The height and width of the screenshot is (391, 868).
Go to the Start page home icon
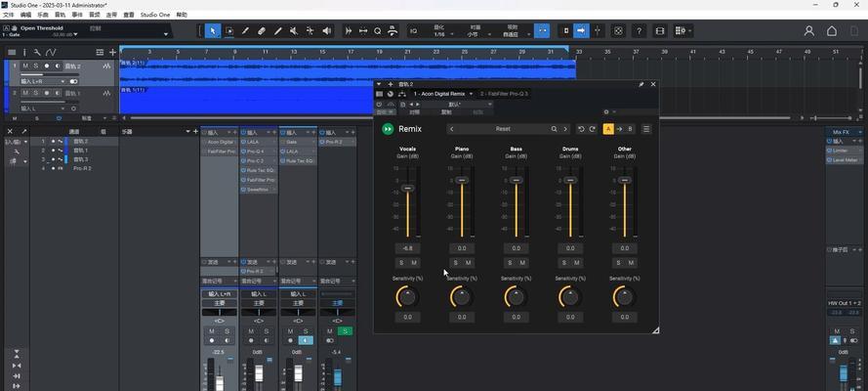point(832,31)
